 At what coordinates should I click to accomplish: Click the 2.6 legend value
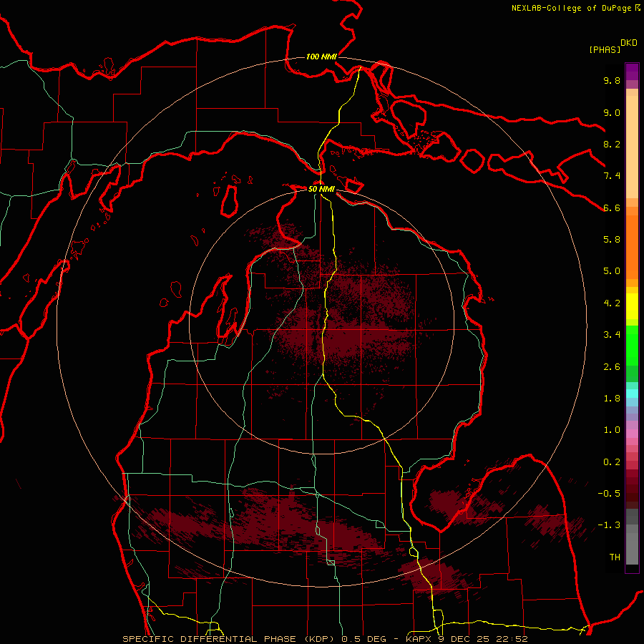[x=612, y=367]
